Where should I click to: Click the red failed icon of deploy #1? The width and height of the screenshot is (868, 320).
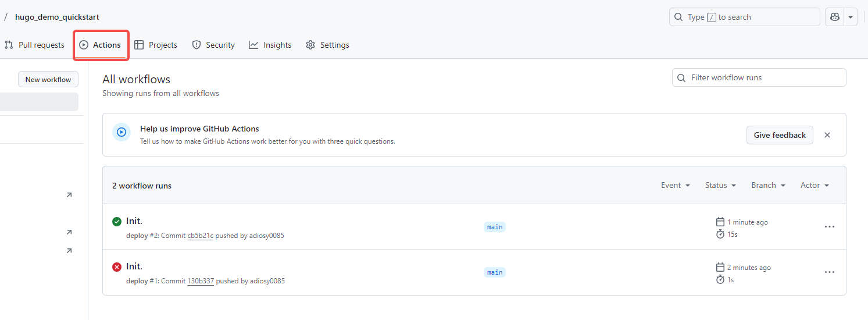117,266
